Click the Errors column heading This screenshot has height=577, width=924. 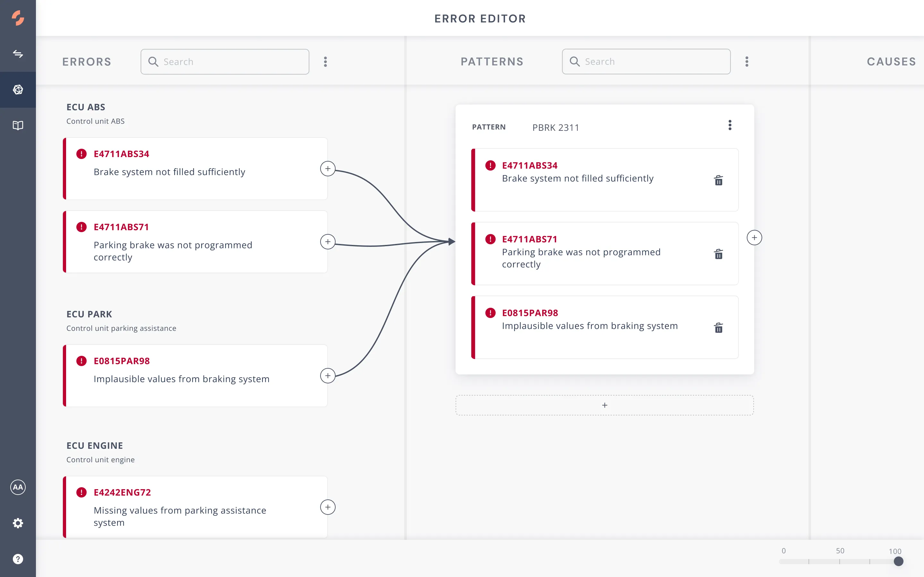tap(87, 62)
